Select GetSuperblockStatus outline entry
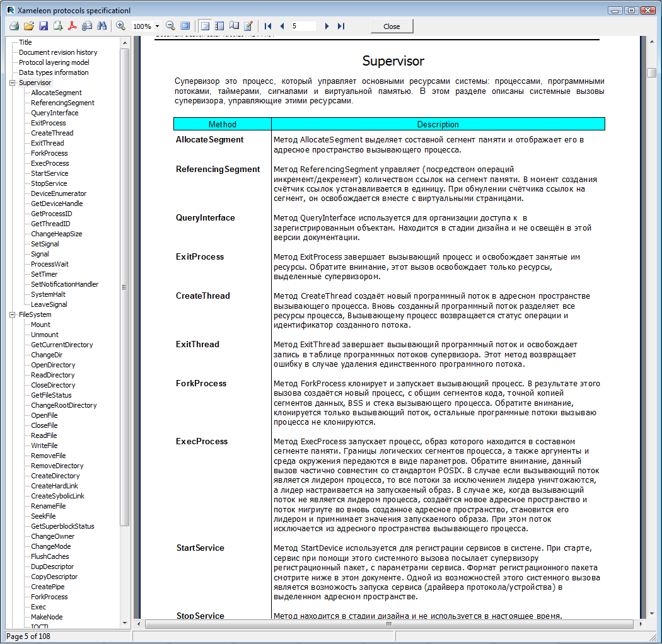 pos(62,527)
